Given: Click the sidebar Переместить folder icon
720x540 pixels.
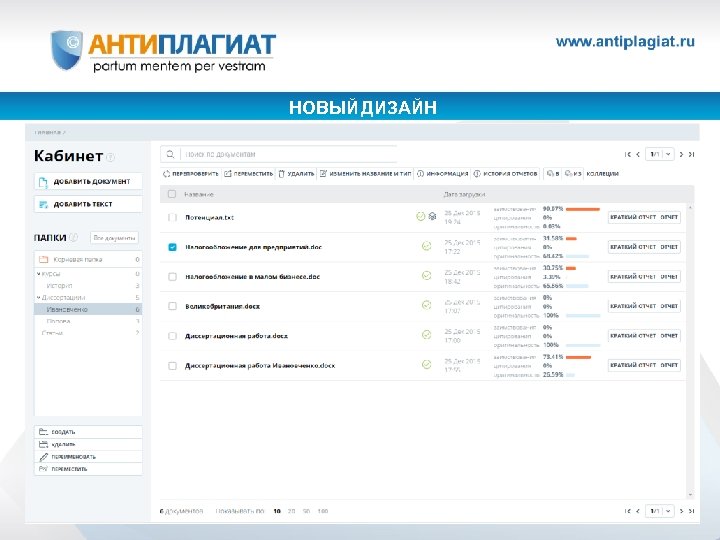Looking at the screenshot, I should click(x=44, y=469).
